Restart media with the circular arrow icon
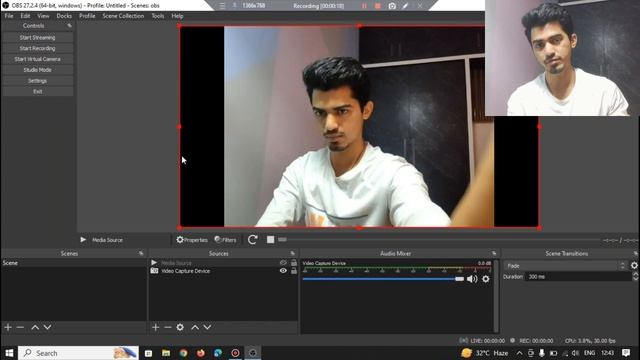640x360 pixels. pyautogui.click(x=252, y=240)
